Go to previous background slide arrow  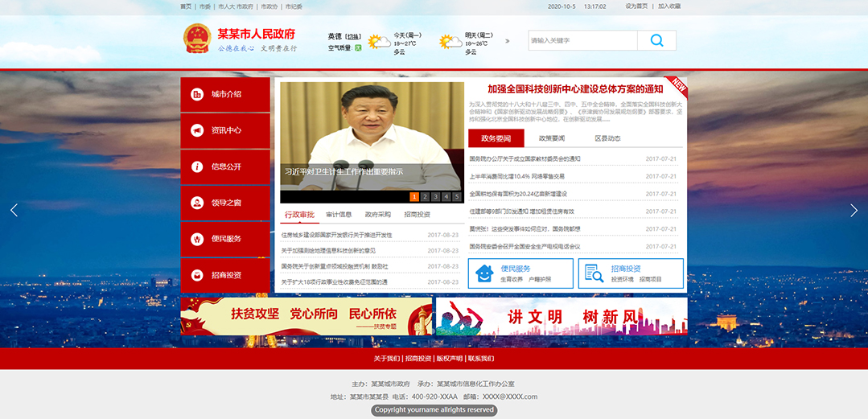pyautogui.click(x=14, y=210)
